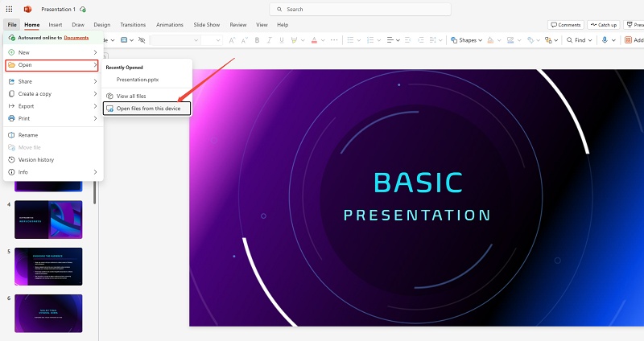Open the Microsoft 365 app launcher grid
Image resolution: width=644 pixels, height=341 pixels.
(10, 9)
